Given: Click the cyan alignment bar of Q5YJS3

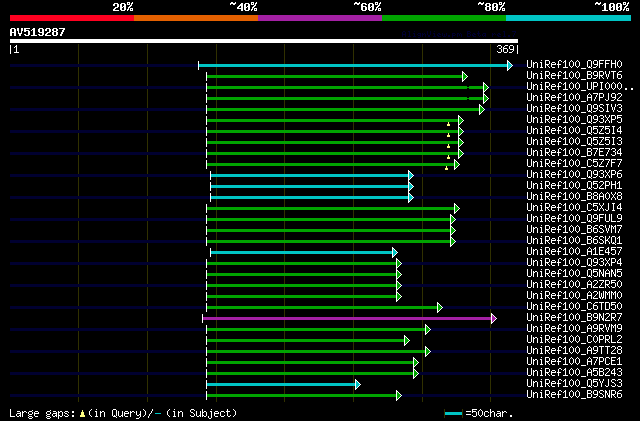Looking at the screenshot, I should tap(281, 384).
